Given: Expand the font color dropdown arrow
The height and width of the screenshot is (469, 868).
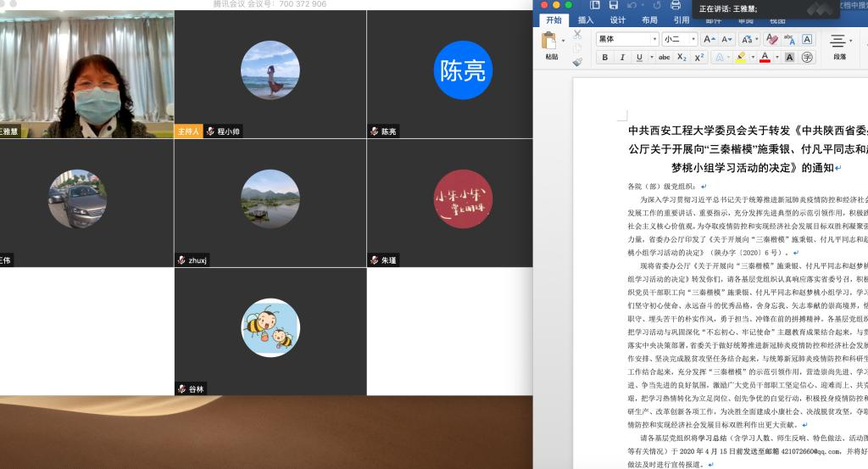Looking at the screenshot, I should [x=776, y=58].
